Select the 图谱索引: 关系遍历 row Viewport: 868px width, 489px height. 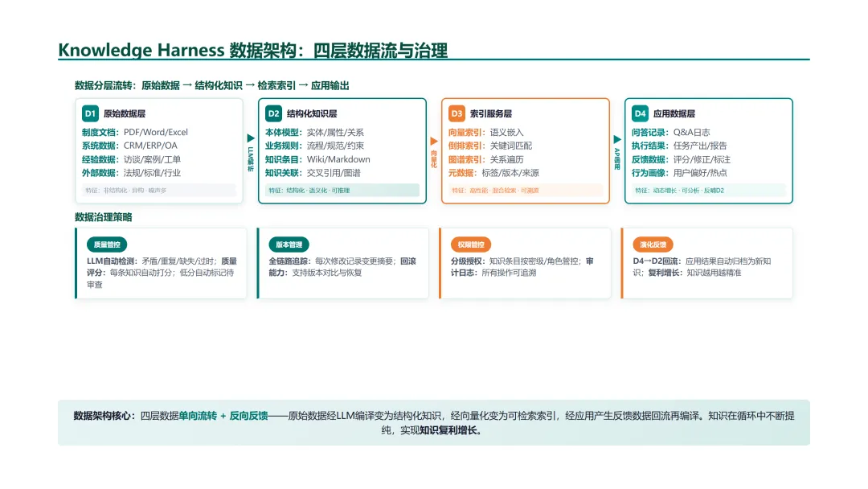click(486, 159)
